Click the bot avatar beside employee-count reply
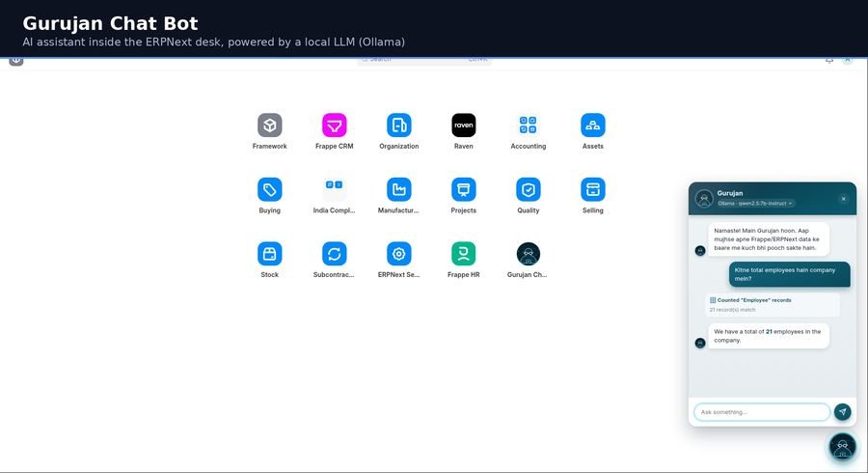868x473 pixels. pyautogui.click(x=700, y=343)
